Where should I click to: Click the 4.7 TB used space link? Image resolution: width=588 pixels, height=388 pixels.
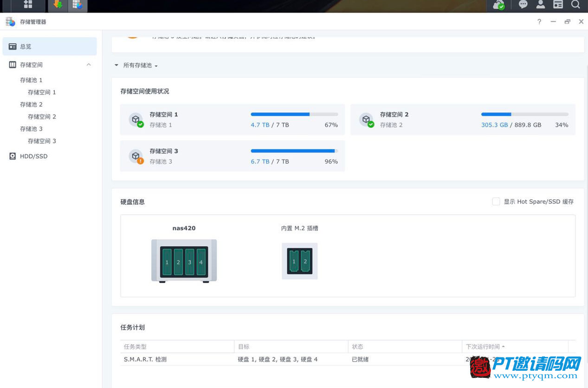(x=260, y=125)
